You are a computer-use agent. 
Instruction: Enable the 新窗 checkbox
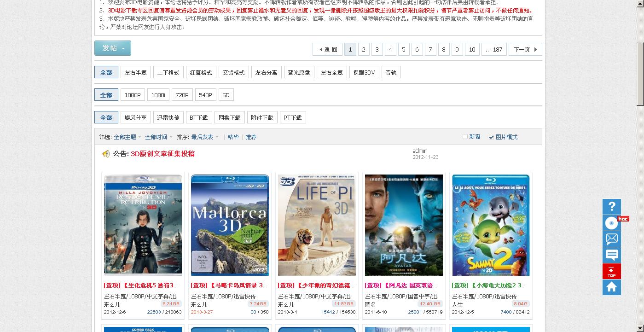(465, 137)
